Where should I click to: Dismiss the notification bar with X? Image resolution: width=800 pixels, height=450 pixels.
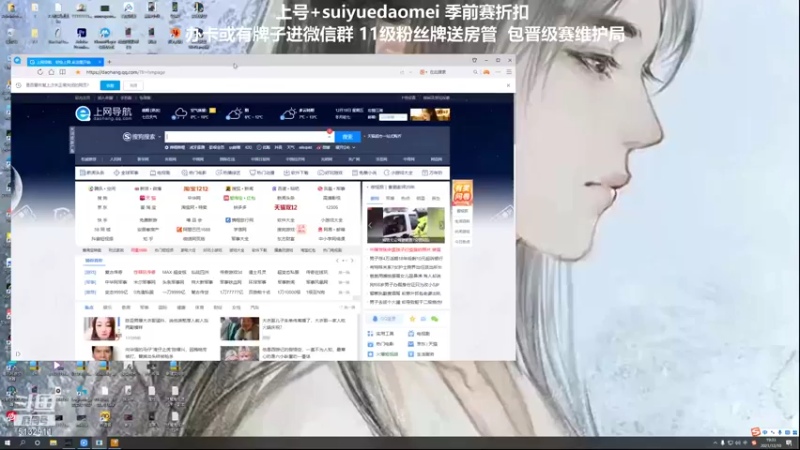[508, 85]
